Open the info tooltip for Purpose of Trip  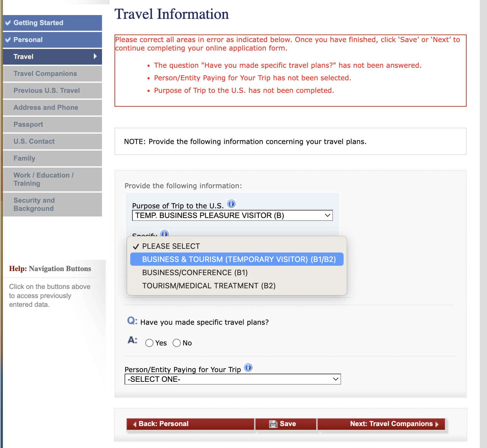(x=232, y=204)
